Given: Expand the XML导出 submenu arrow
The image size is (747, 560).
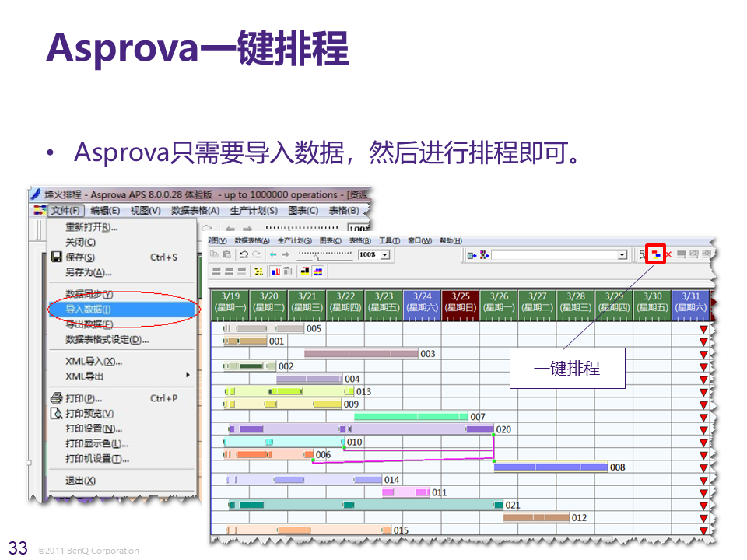Looking at the screenshot, I should click(x=188, y=375).
